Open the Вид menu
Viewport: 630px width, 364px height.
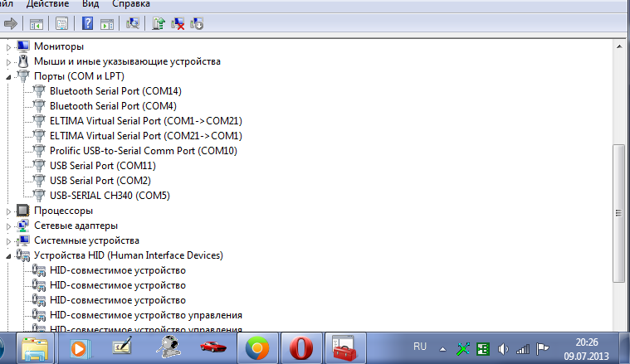(90, 4)
